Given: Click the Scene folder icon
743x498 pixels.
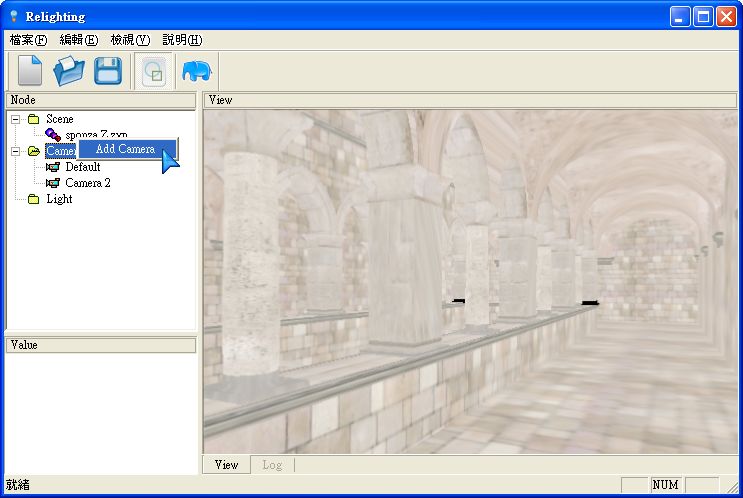Looking at the screenshot, I should click(34, 119).
